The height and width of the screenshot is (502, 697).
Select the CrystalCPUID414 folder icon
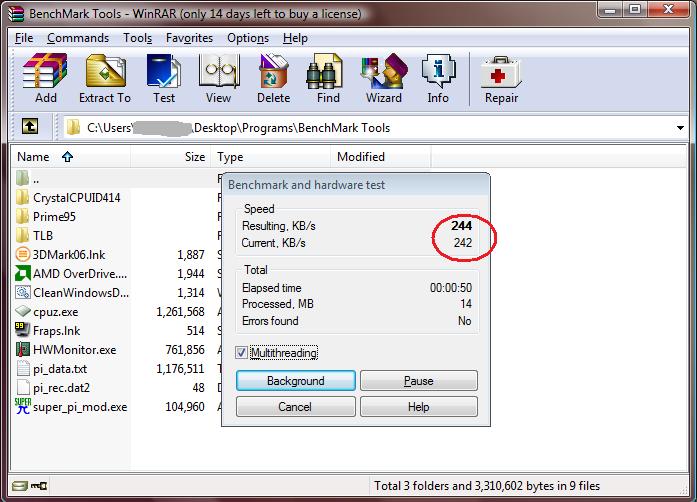[23, 197]
